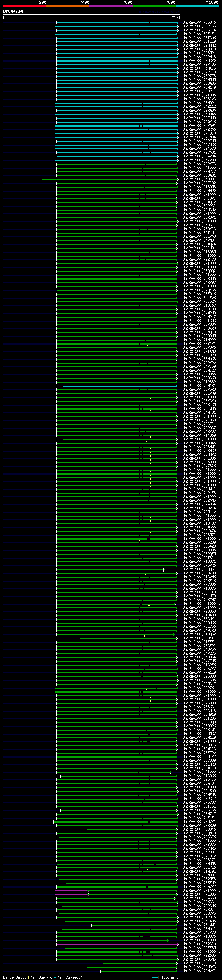Select hit UniRef100_Q53HW2
Screen dimensions: 222x980
click(x=199, y=447)
